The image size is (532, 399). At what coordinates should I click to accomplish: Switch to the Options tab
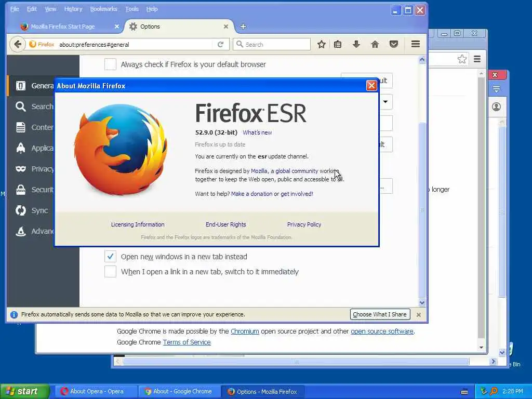(179, 26)
